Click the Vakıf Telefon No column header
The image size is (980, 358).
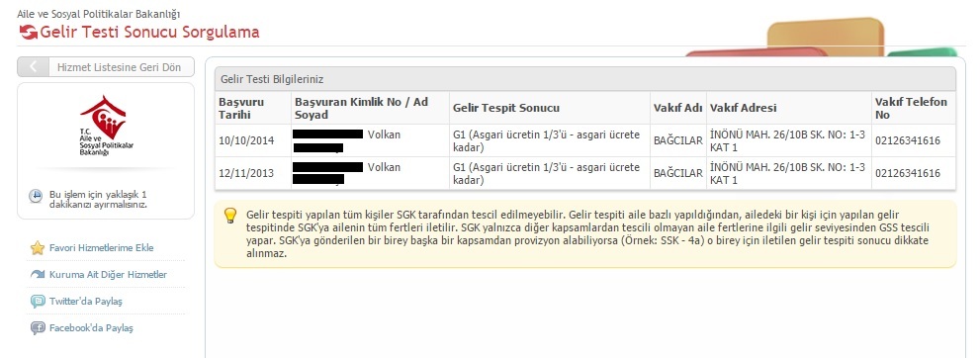911,108
